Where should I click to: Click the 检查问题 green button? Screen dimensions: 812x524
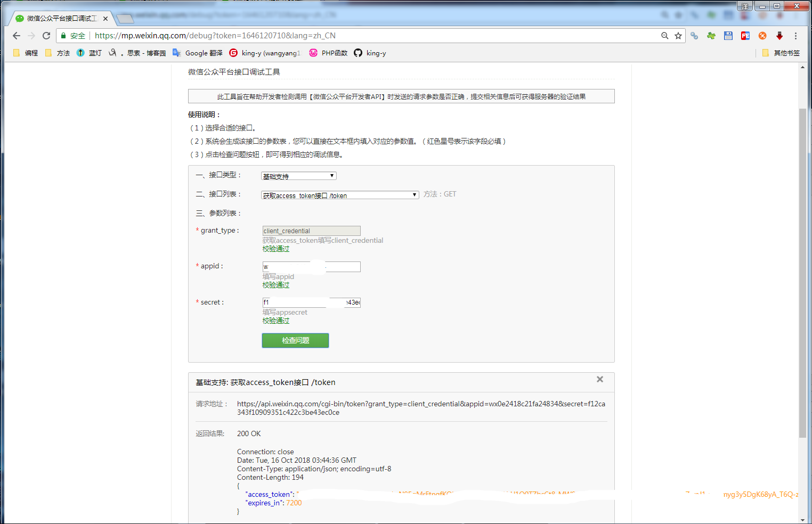point(295,340)
